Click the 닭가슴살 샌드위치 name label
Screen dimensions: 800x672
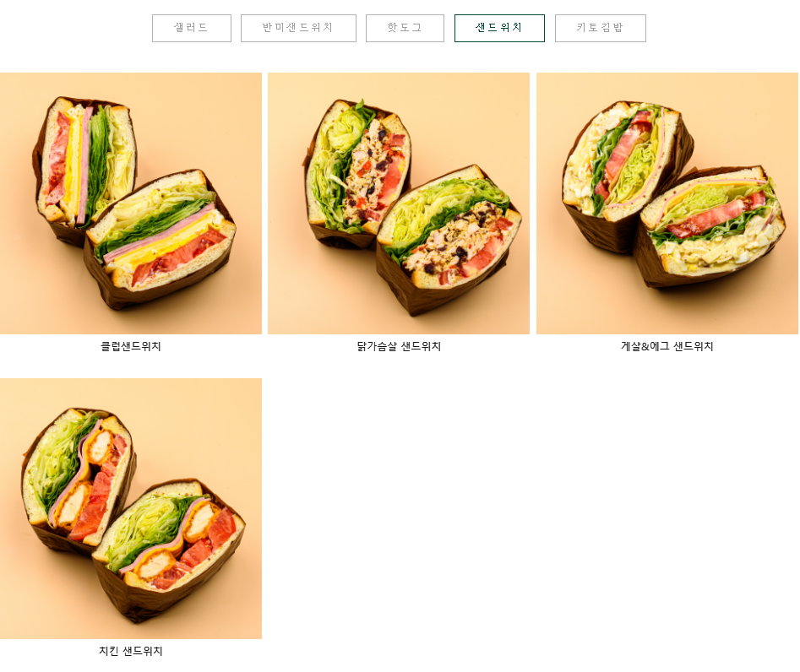pos(399,346)
